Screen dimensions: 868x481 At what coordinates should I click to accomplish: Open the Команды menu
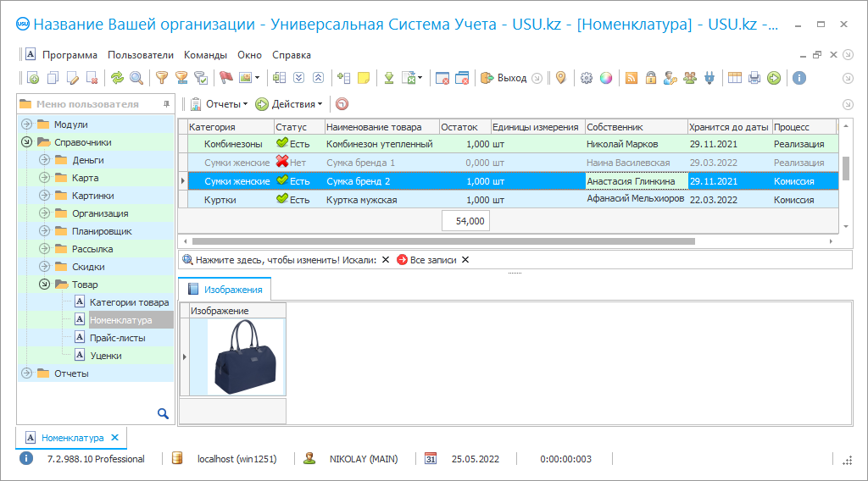(205, 55)
